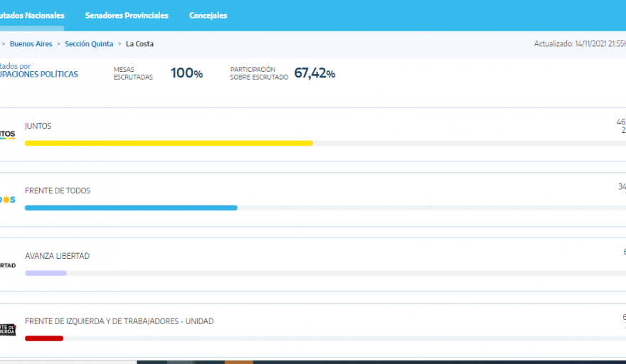Open the Diputados Nacionales tab
626x364 pixels.
[32, 15]
